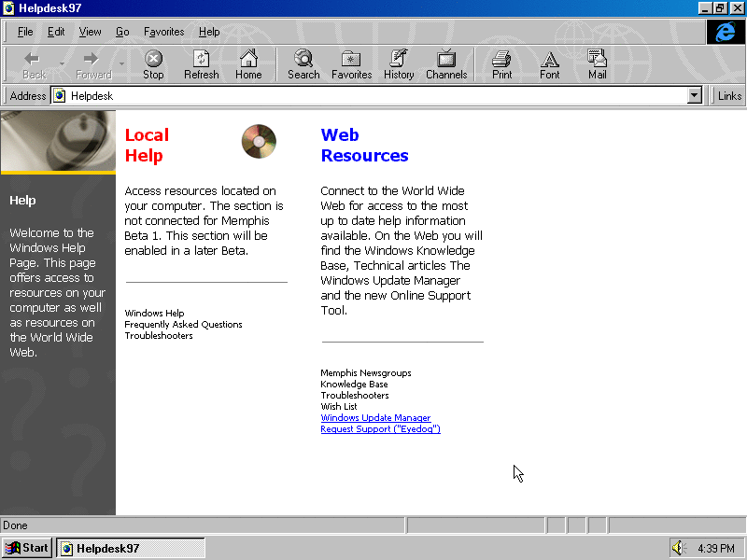
Task: Click Frequently Asked Questions text
Action: (183, 324)
